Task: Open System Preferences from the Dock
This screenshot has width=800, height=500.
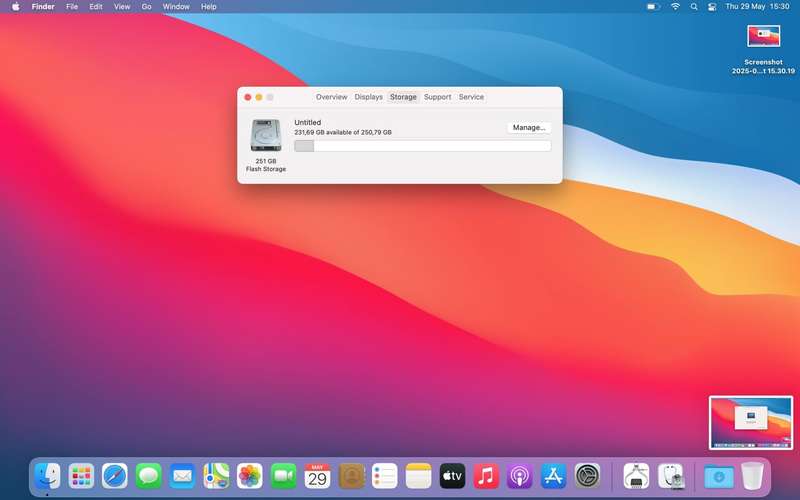Action: pyautogui.click(x=587, y=476)
